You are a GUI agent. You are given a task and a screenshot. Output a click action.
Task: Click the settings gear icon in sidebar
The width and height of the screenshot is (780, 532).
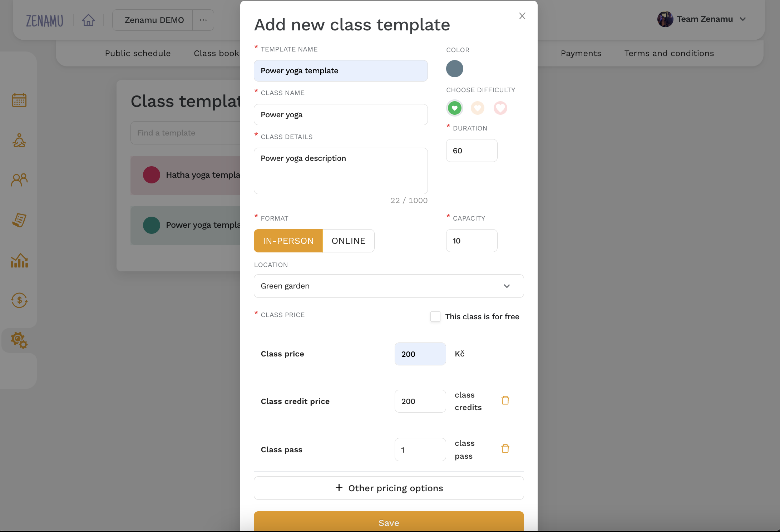(19, 340)
